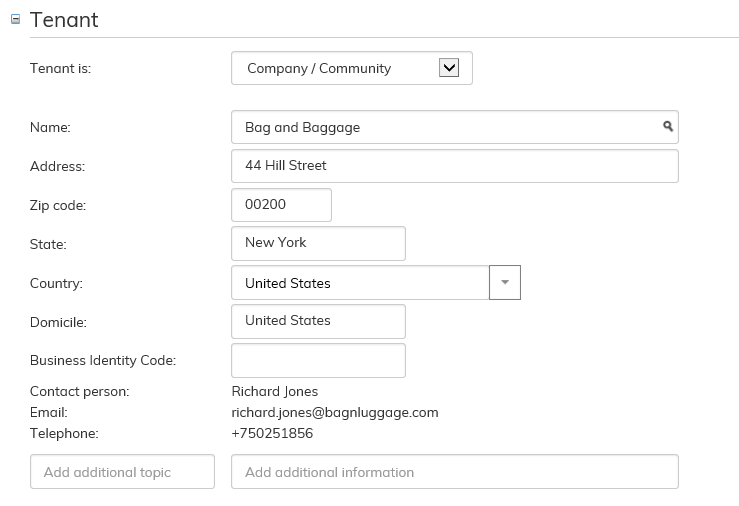Collapse the Tenant section with the minus icon
The width and height of the screenshot is (739, 506).
click(15, 19)
